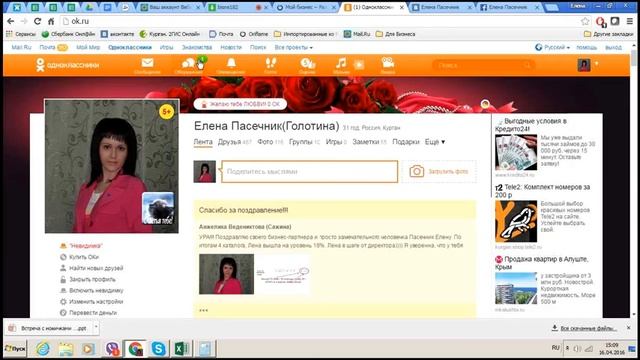The image size is (640, 360).
Task: Open the gift thumbnail on profile photo
Action: click(x=158, y=209)
